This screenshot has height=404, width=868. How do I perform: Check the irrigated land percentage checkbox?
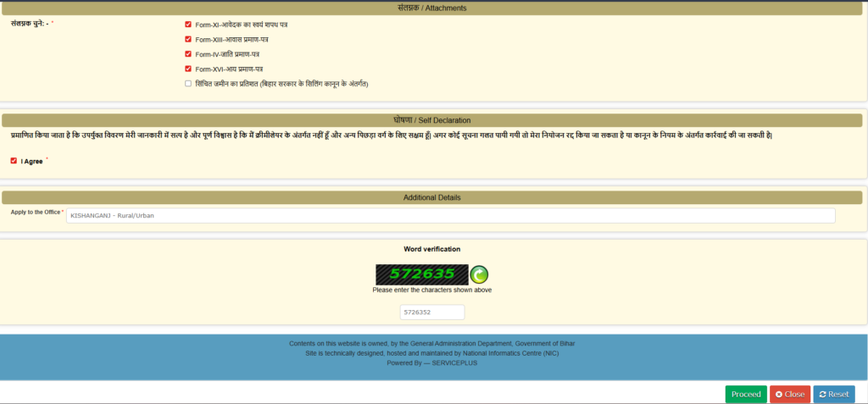click(188, 84)
